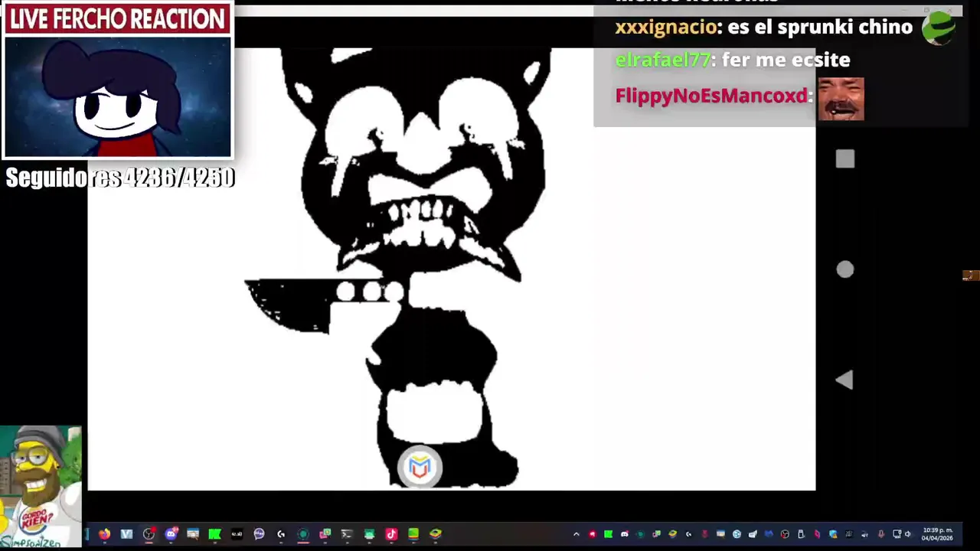Viewport: 980px width, 551px height.
Task: Click the OBS icon in the system tray
Action: pyautogui.click(x=785, y=534)
